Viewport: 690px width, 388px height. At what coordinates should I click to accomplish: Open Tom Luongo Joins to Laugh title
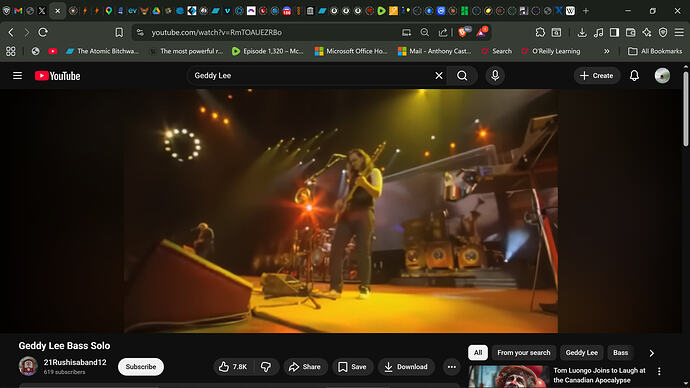[599, 375]
